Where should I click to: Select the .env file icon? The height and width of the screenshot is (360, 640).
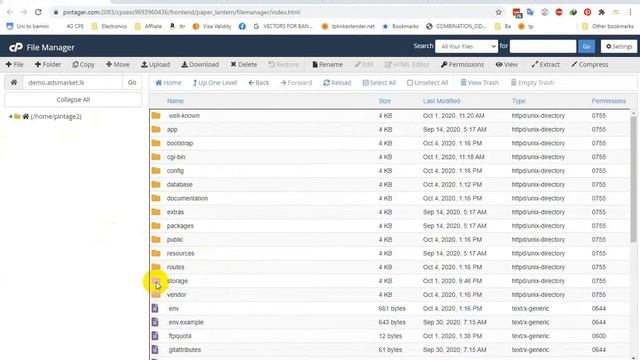pos(155,308)
